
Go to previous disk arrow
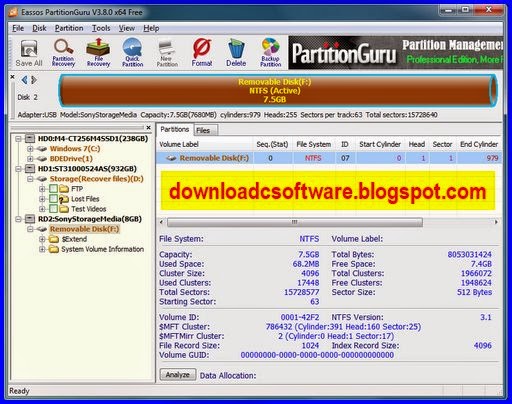[x=24, y=80]
